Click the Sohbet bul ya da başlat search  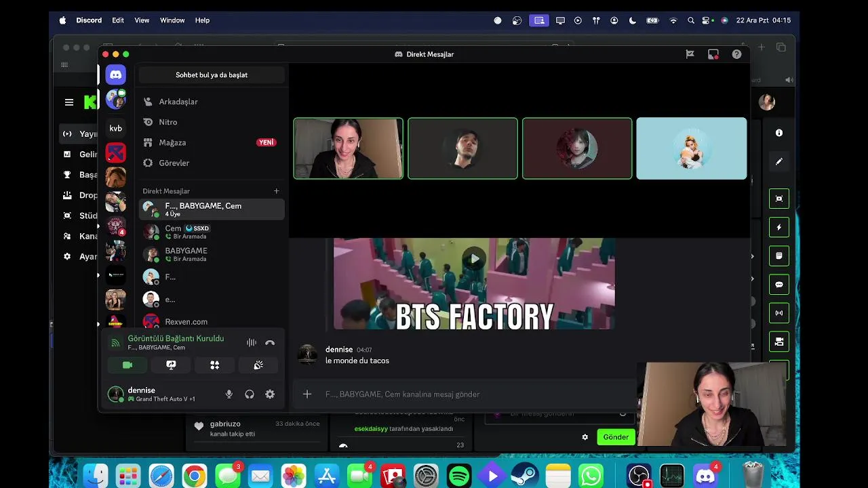tap(212, 75)
